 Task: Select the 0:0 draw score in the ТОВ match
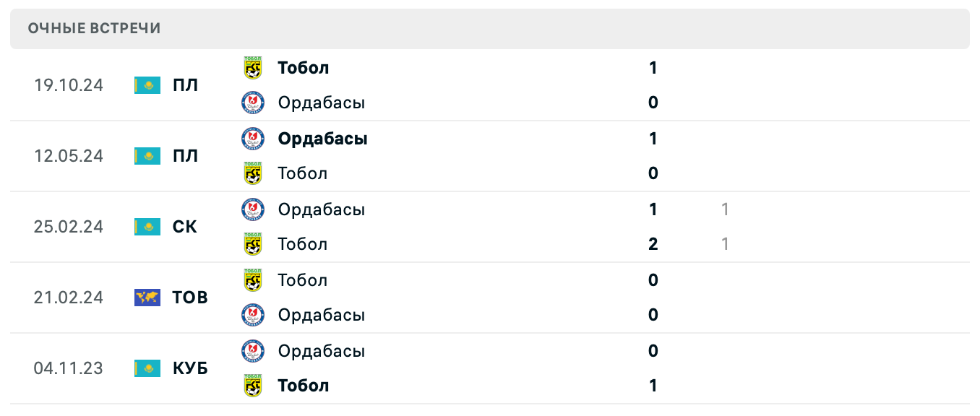pyautogui.click(x=653, y=297)
